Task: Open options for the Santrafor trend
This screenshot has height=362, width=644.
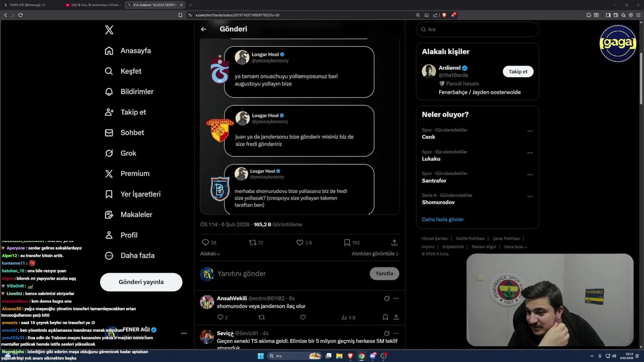Action: tap(530, 174)
